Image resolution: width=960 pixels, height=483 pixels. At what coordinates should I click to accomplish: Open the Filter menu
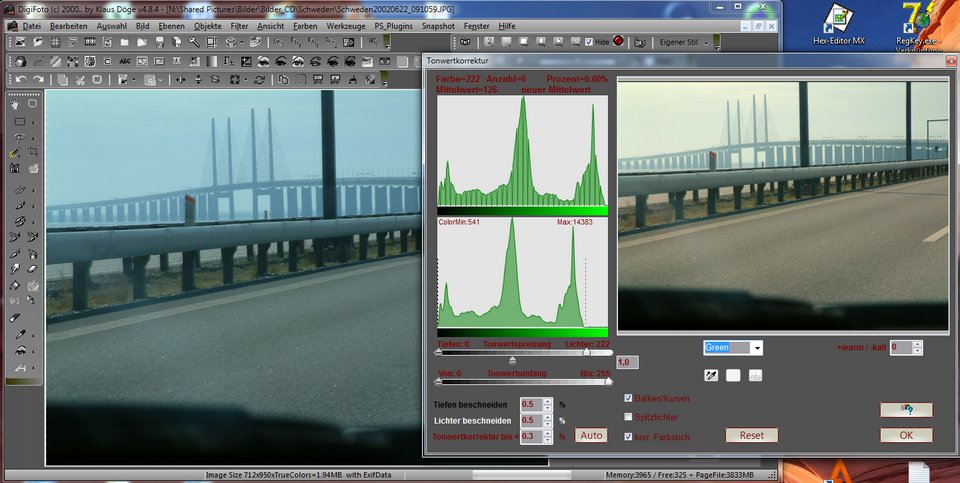pos(240,24)
